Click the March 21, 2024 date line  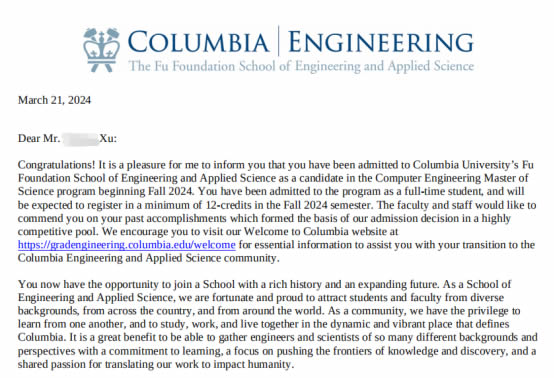(x=54, y=100)
